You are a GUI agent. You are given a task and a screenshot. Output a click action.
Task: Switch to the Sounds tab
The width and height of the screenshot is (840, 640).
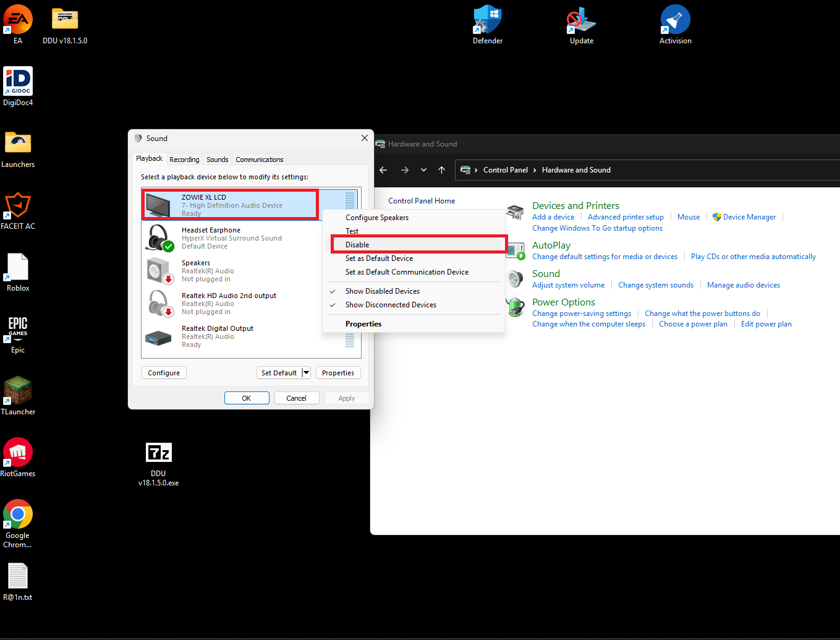pyautogui.click(x=218, y=160)
